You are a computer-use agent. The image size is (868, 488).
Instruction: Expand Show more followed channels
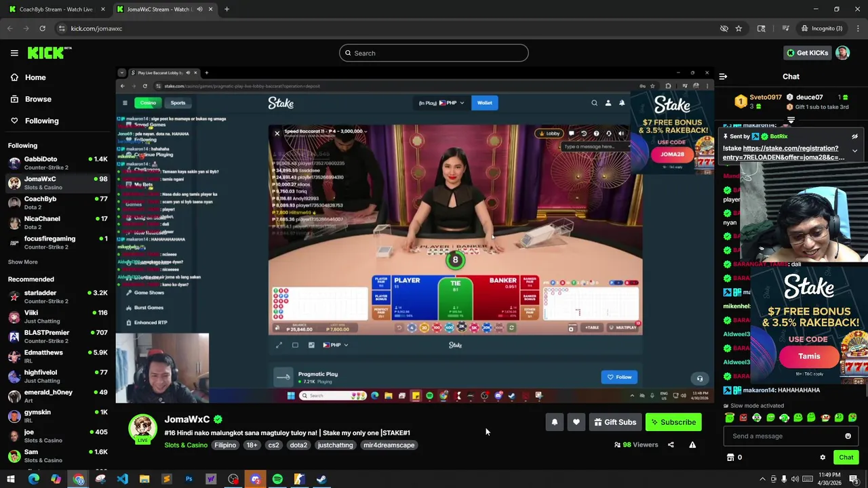coord(23,262)
